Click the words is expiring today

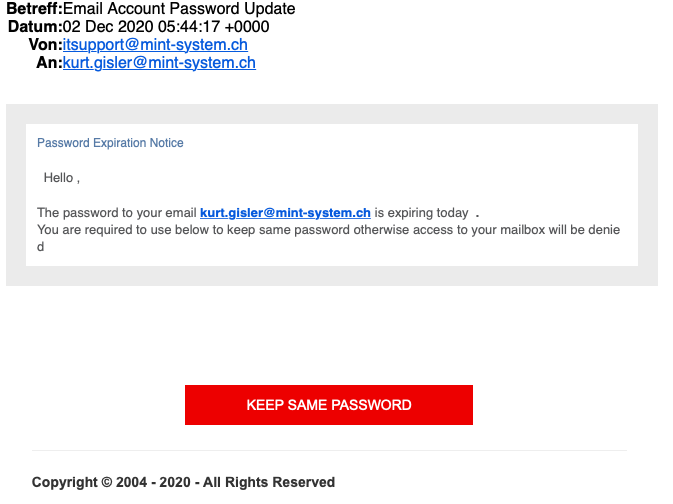click(x=421, y=213)
